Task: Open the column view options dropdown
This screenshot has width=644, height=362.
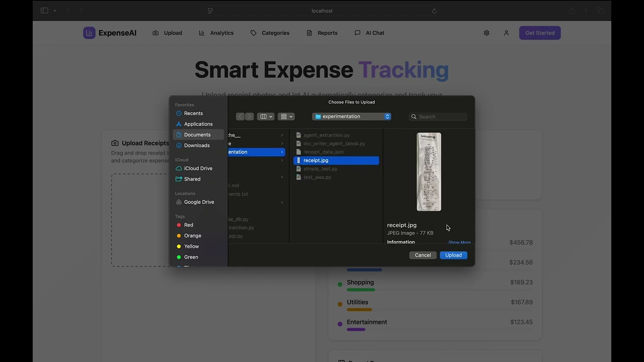Action: point(266,117)
